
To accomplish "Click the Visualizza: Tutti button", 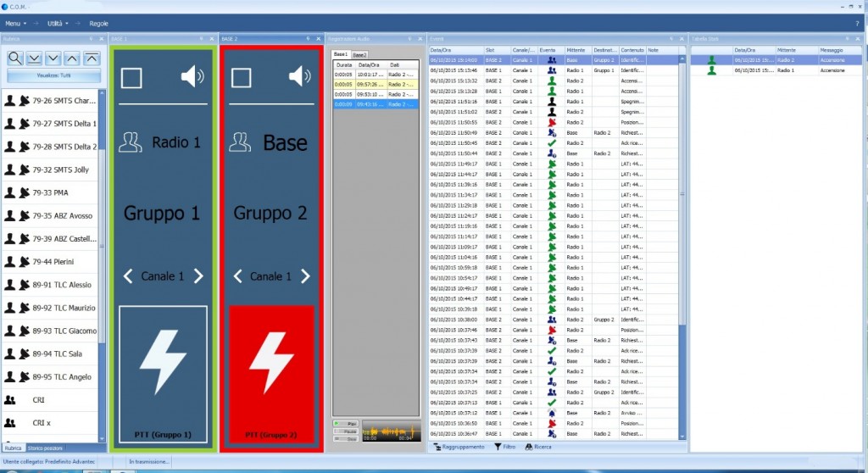I will (x=53, y=75).
